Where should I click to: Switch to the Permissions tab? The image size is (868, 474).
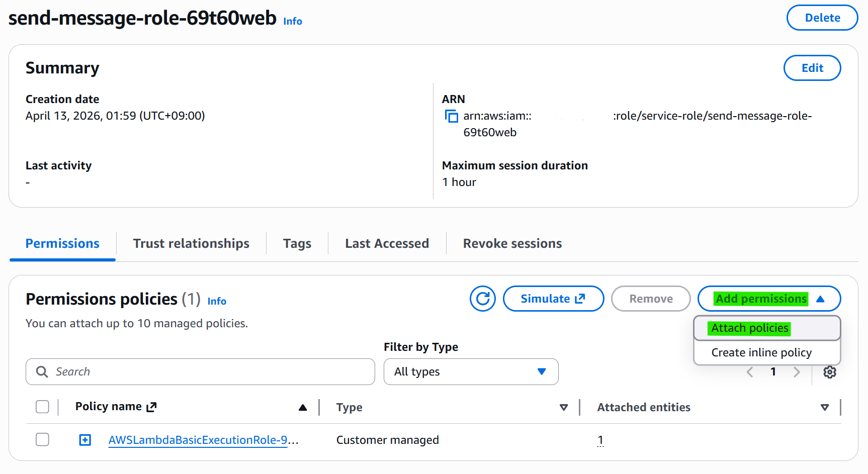click(62, 244)
